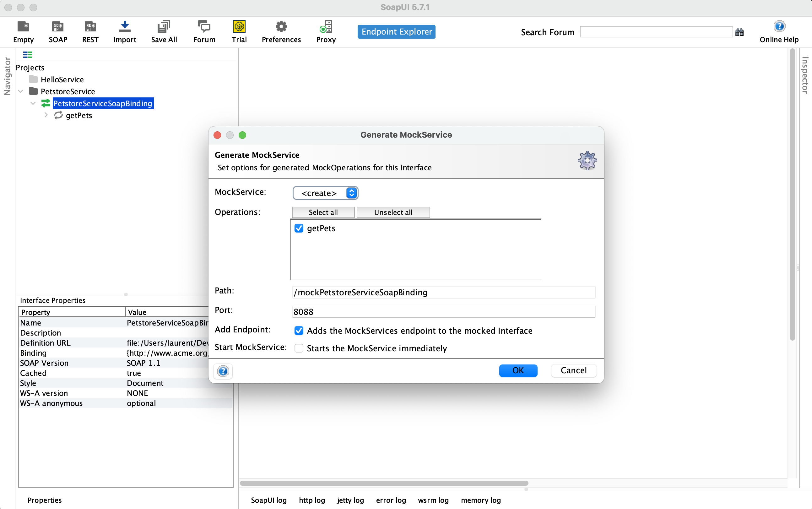
Task: Switch to the SoapUI log tab
Action: [x=268, y=500]
